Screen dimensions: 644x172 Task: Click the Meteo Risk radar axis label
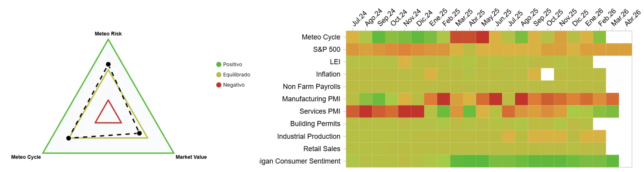[x=108, y=34]
